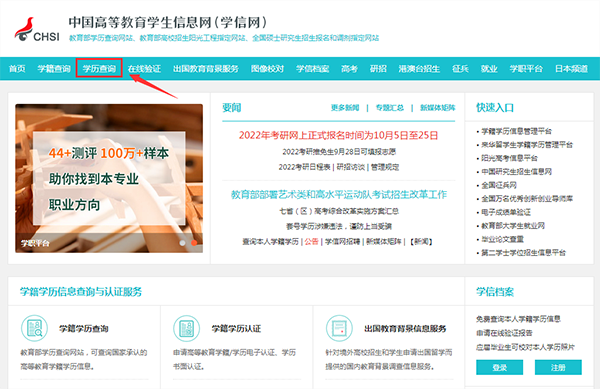Image resolution: width=600 pixels, height=389 pixels.
Task: Open 图像校对 menu item
Action: pyautogui.click(x=267, y=68)
